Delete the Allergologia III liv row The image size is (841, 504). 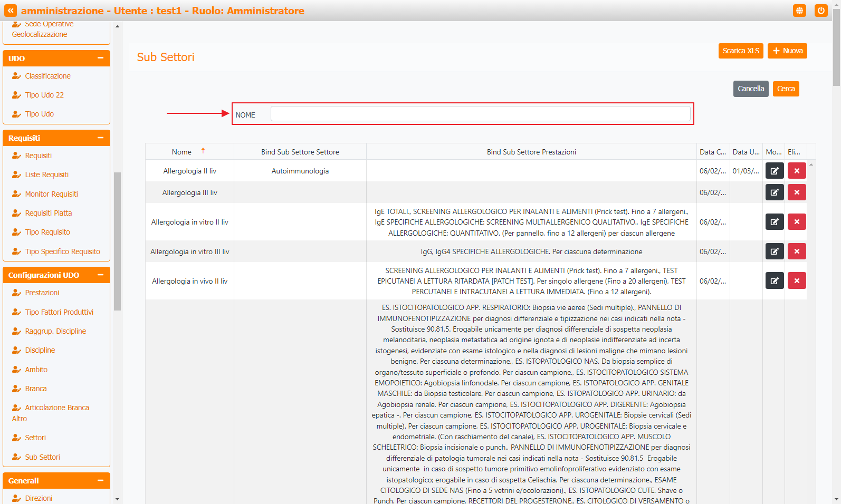(796, 192)
